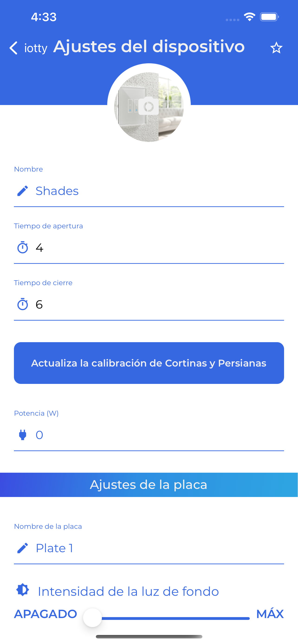Edit the Nombre field containing Shades

coord(149,191)
